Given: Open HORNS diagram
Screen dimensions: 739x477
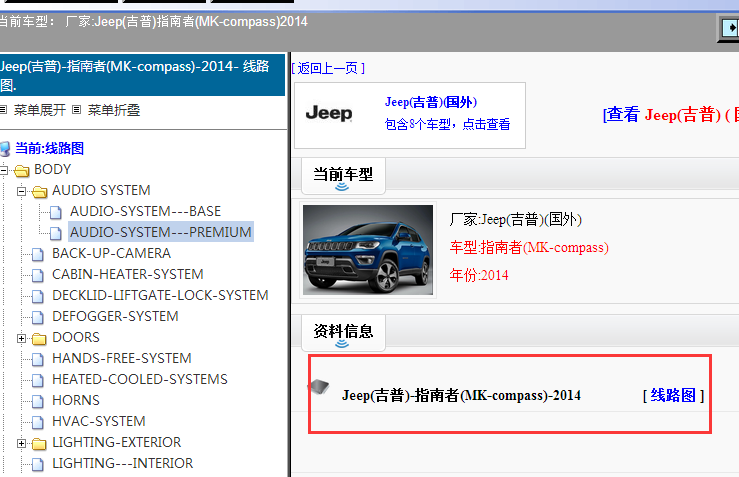Looking at the screenshot, I should point(76,400).
